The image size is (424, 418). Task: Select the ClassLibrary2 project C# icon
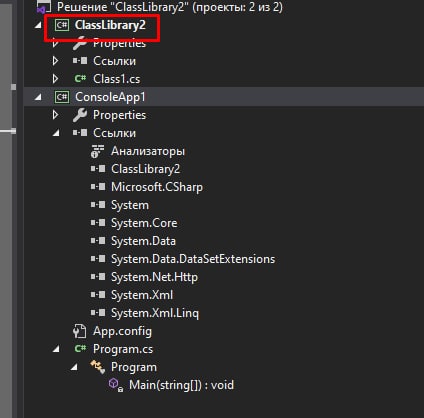(x=62, y=25)
